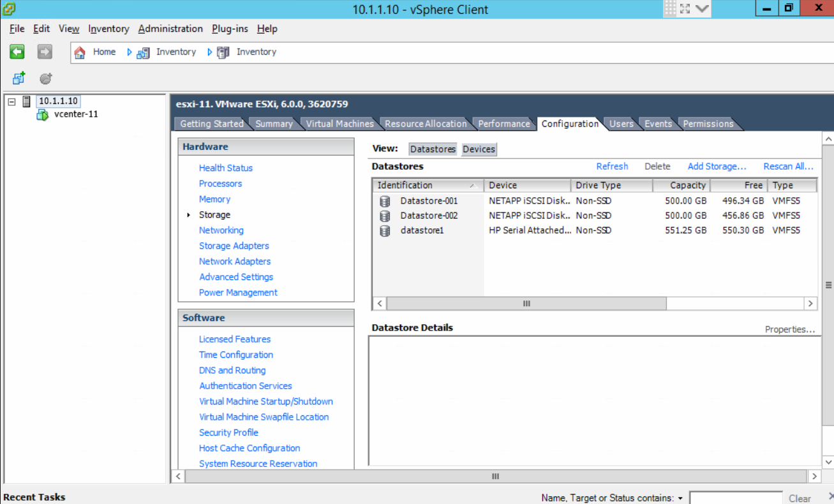Image resolution: width=834 pixels, height=504 pixels.
Task: Click the vcenter-11 virtual machine icon
Action: (x=43, y=115)
